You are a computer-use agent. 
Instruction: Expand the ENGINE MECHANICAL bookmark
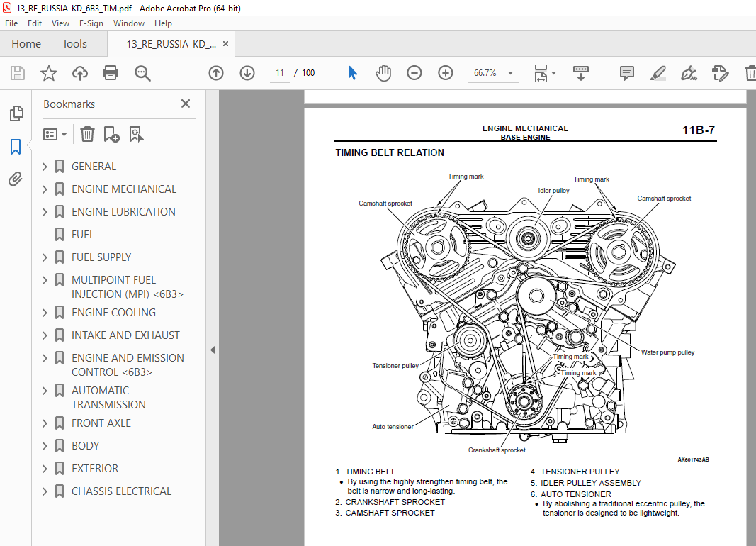pyautogui.click(x=45, y=189)
